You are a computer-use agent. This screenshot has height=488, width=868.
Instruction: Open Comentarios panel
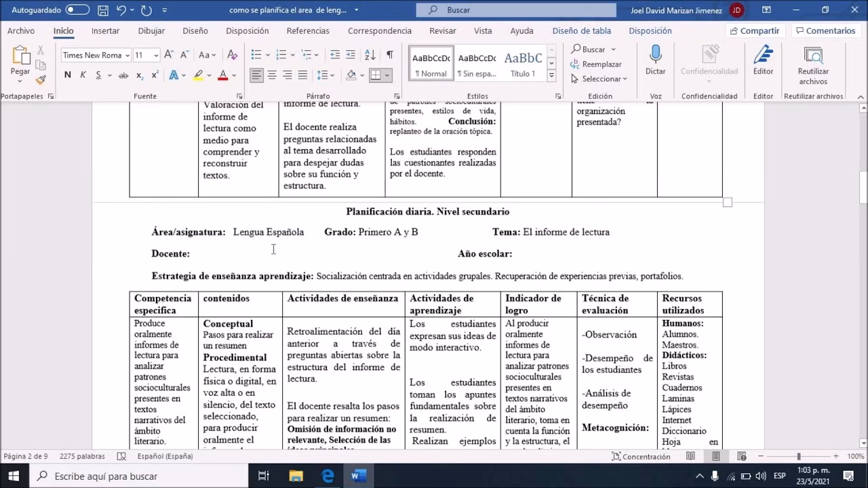[x=826, y=30]
